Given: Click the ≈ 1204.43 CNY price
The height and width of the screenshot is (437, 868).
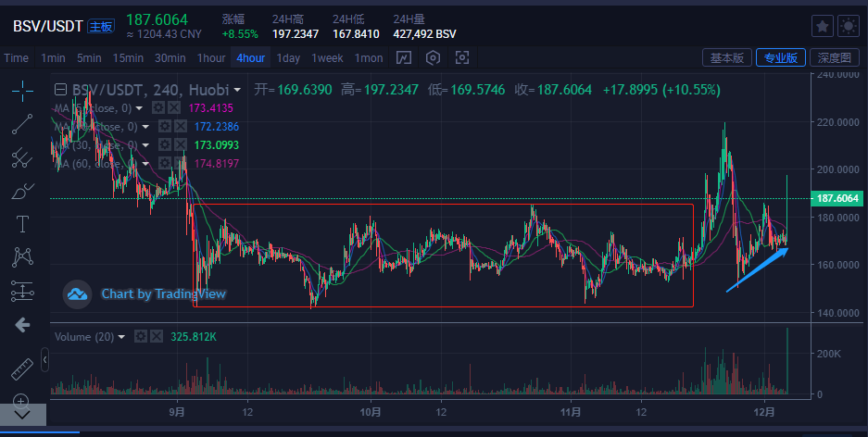Looking at the screenshot, I should 164,34.
